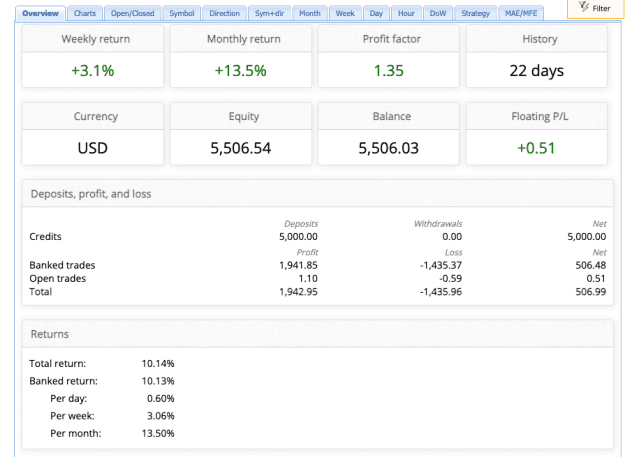Click the Monthly return +13.5% value
Screen dimensions: 625x457
pos(240,71)
